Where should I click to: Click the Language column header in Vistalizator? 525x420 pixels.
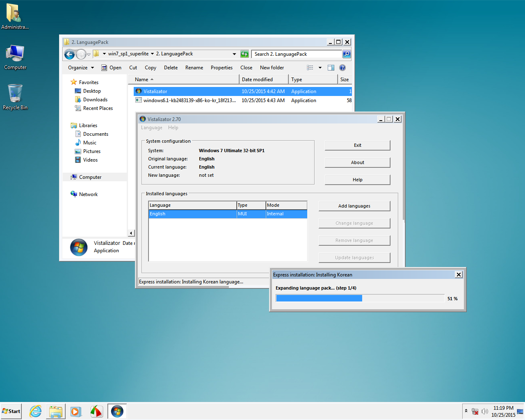click(192, 205)
